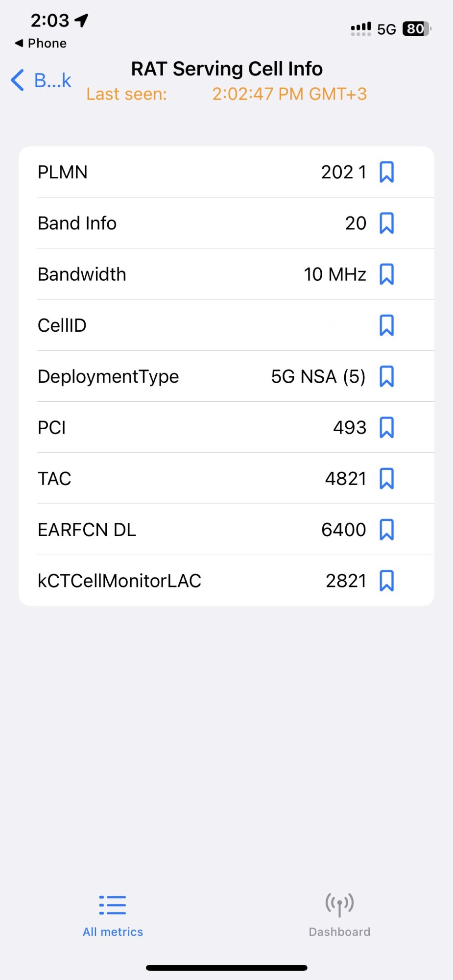Viewport: 453px width, 980px height.
Task: Select the EARFCN DL value 6400
Action: (344, 530)
